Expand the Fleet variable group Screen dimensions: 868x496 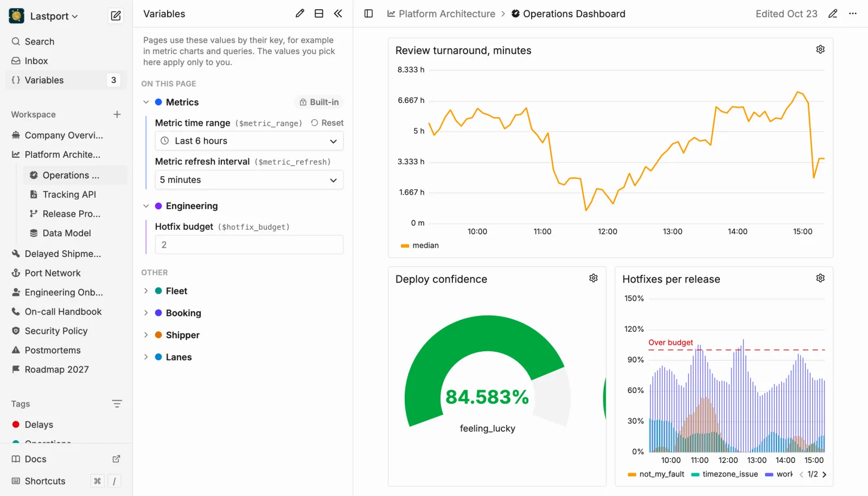[146, 291]
